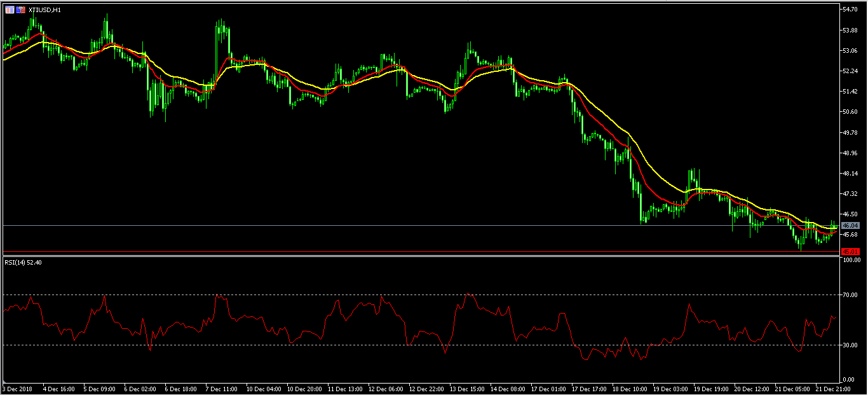Click the 54.70 price scale value
This screenshot has width=868, height=395.
coord(850,10)
